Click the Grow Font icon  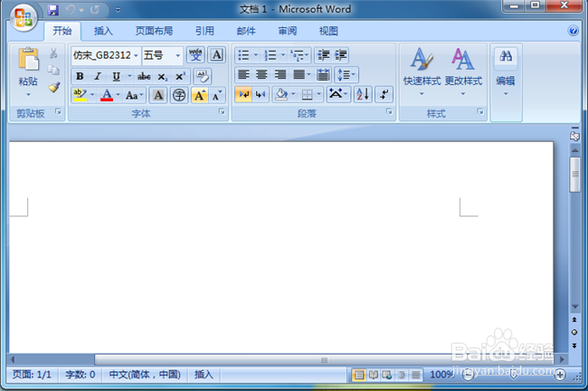[200, 95]
